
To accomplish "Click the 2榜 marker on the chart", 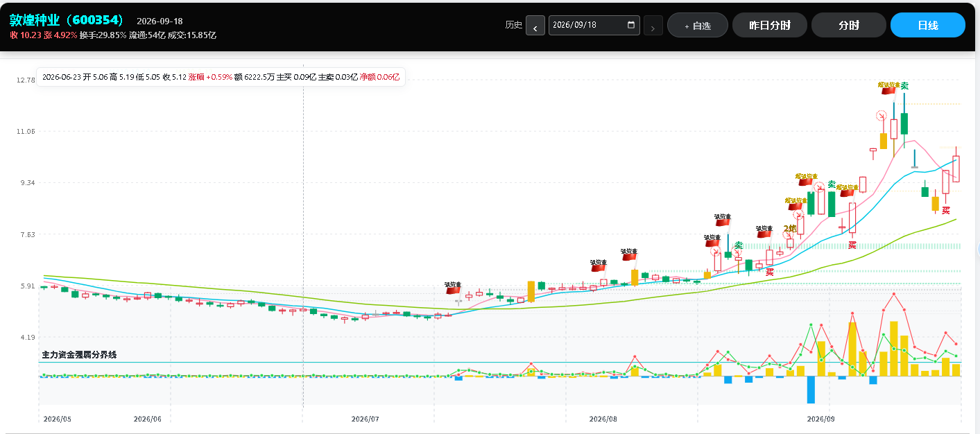I will pyautogui.click(x=790, y=228).
